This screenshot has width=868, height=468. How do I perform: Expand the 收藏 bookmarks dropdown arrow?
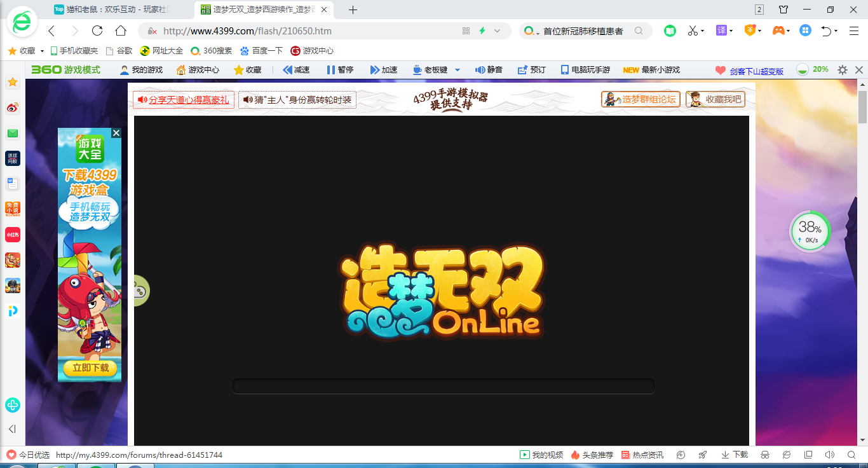point(42,51)
